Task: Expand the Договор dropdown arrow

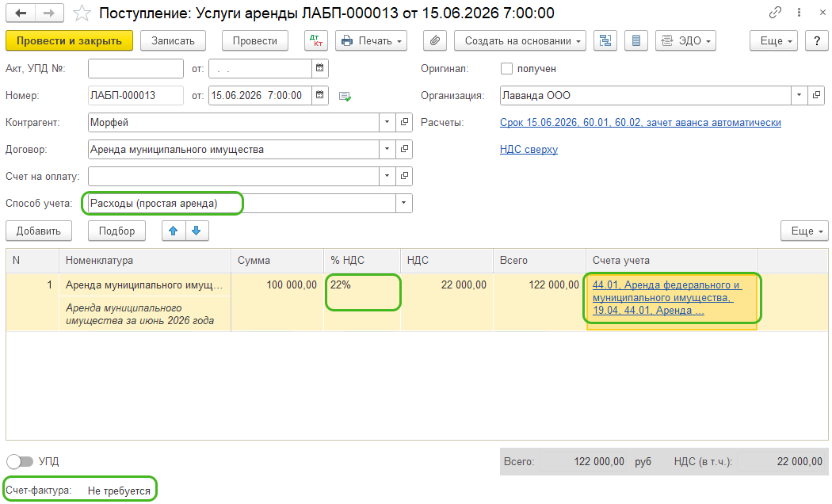Action: pos(387,150)
